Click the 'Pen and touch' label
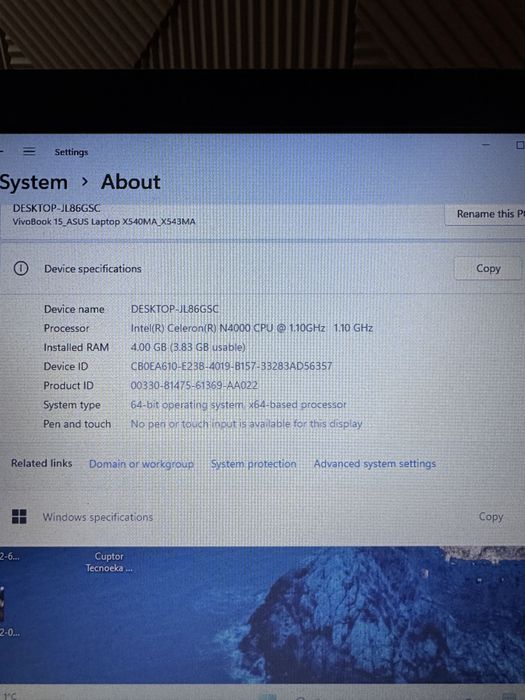 [77, 424]
